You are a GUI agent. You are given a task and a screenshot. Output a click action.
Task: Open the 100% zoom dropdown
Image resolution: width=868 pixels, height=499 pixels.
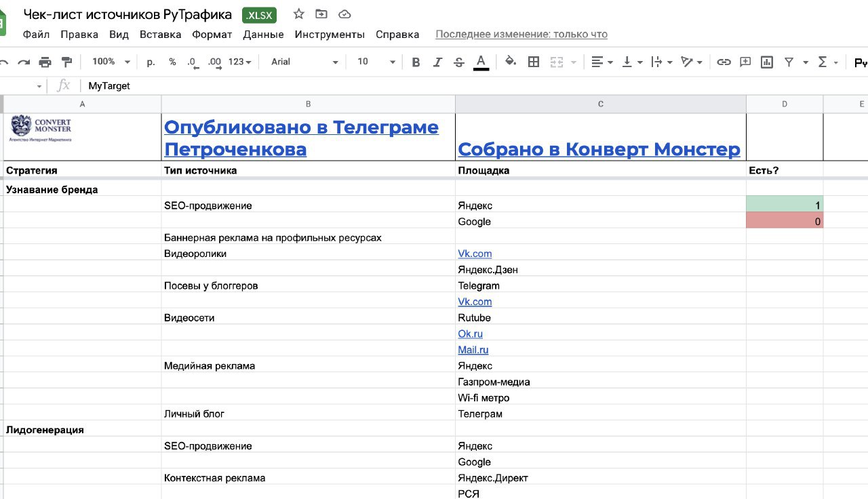pyautogui.click(x=111, y=62)
